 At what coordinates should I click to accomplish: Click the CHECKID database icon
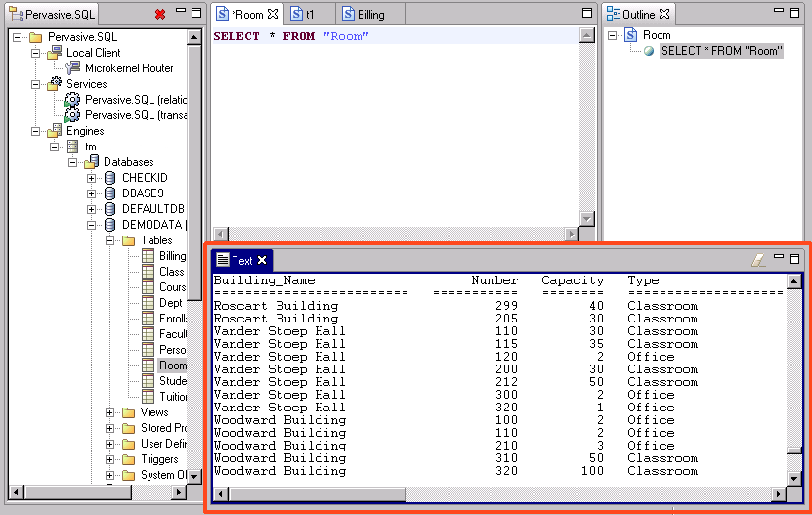[110, 178]
